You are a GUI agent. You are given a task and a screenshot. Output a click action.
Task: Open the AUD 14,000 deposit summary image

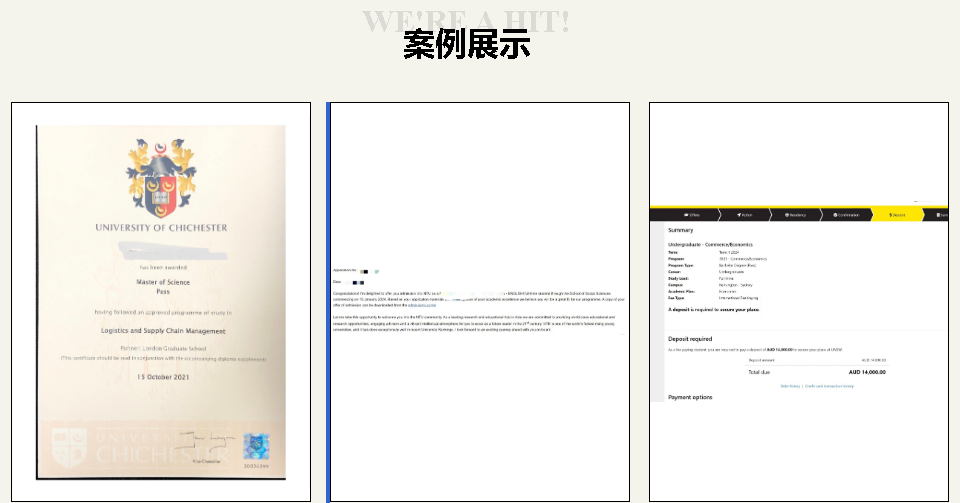coord(799,302)
